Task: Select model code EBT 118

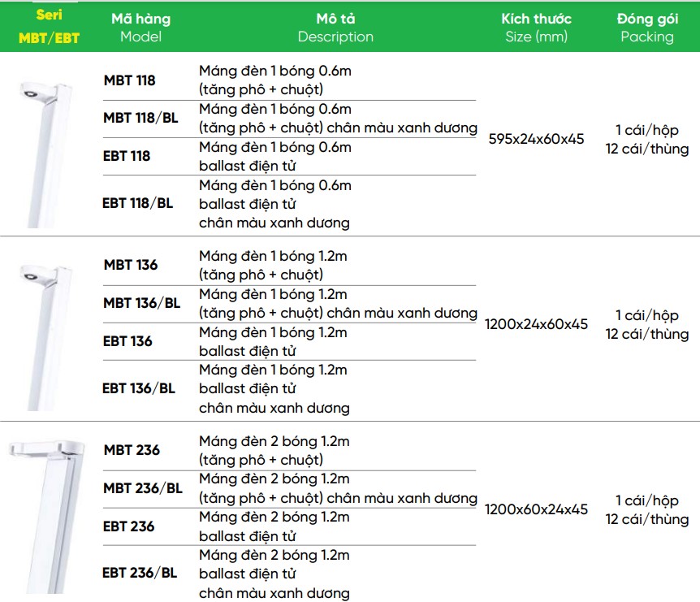Action: click(127, 156)
